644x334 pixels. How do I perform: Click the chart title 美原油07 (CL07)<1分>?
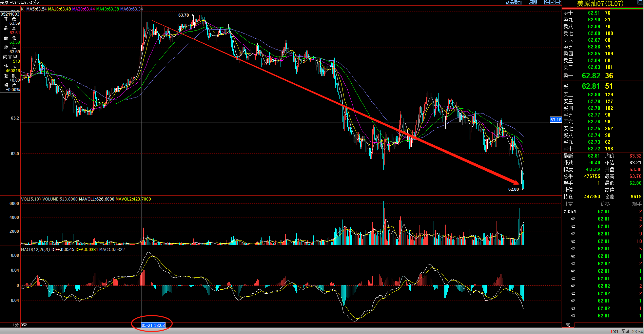coord(20,2)
